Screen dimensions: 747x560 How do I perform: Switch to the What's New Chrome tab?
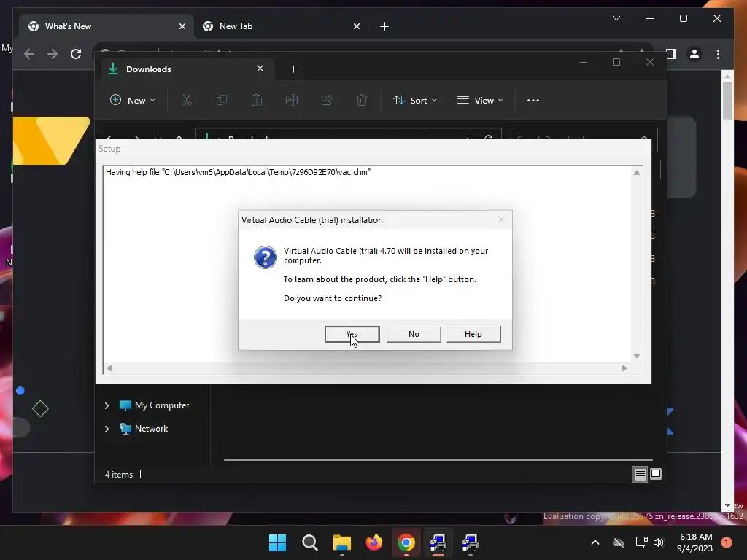coord(105,26)
